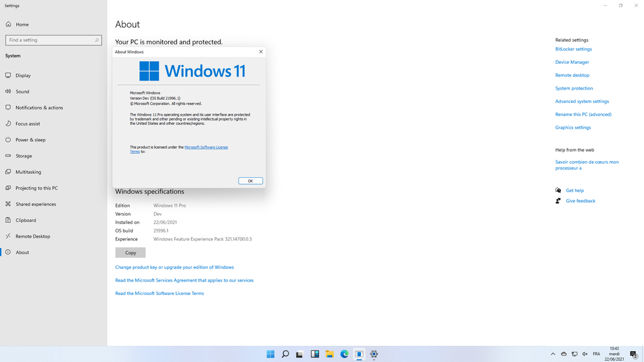Open System protection link
This screenshot has width=644, height=362.
click(574, 88)
